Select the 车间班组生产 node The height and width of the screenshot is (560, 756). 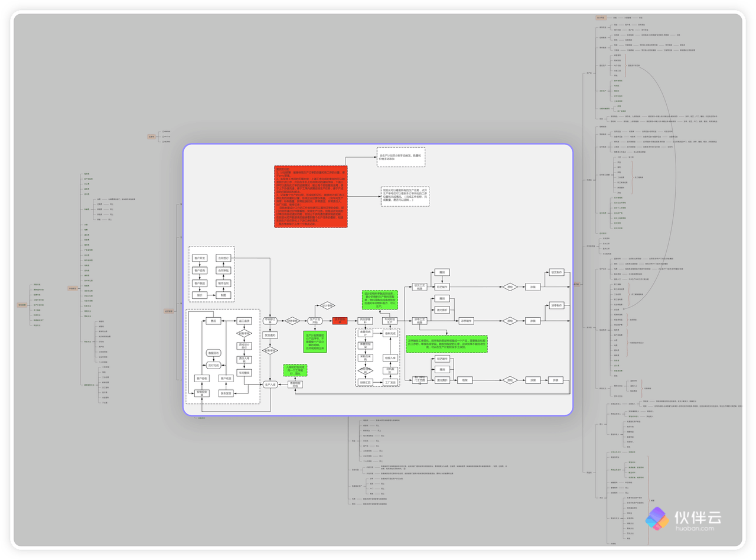[390, 321]
